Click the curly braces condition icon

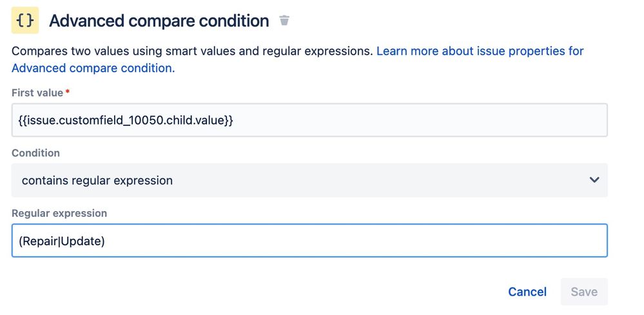[25, 21]
